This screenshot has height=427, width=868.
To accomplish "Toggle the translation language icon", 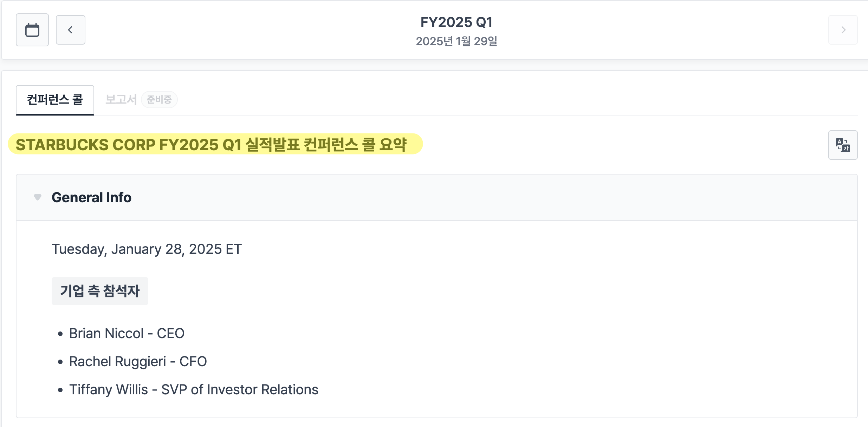I will [843, 145].
